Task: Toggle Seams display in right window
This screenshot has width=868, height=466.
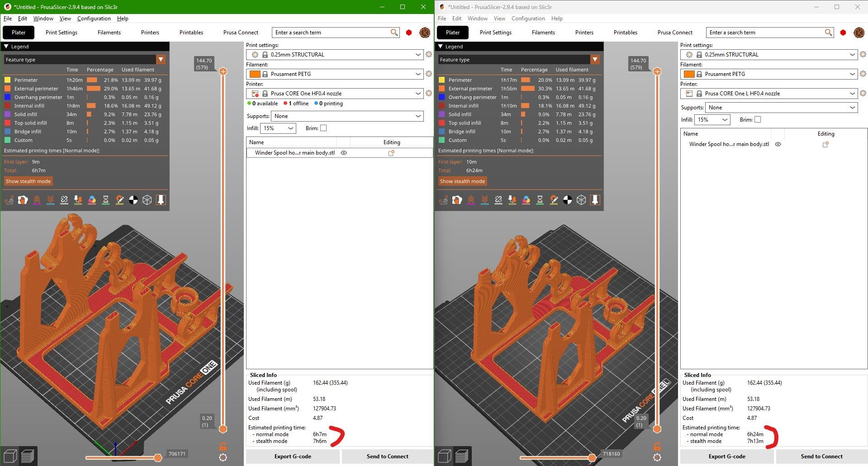Action: pos(498,200)
